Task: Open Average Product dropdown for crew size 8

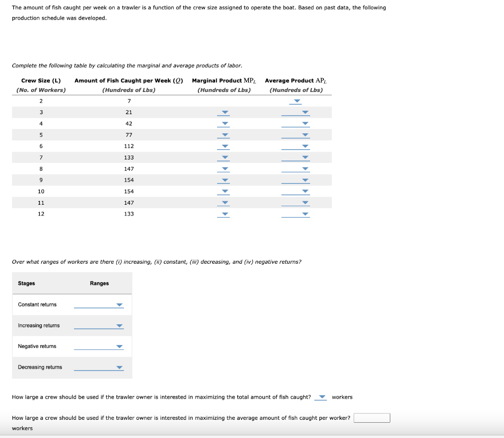Action: coord(296,169)
